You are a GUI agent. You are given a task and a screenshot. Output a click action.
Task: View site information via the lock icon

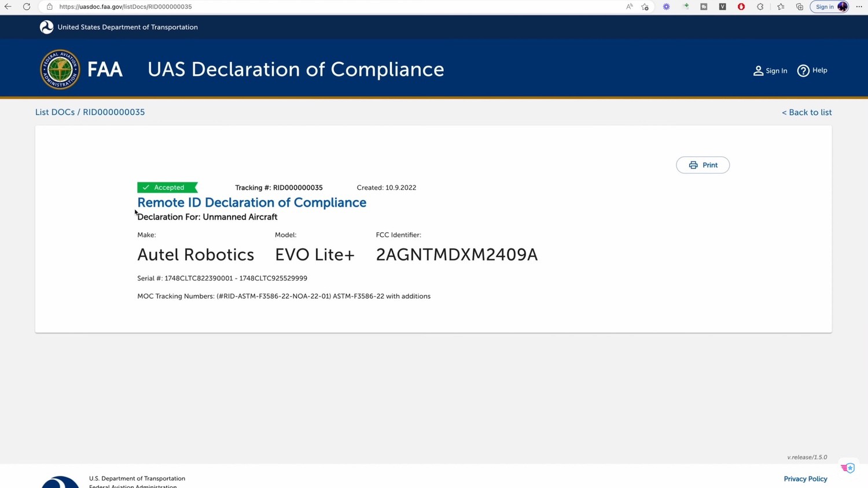point(50,6)
